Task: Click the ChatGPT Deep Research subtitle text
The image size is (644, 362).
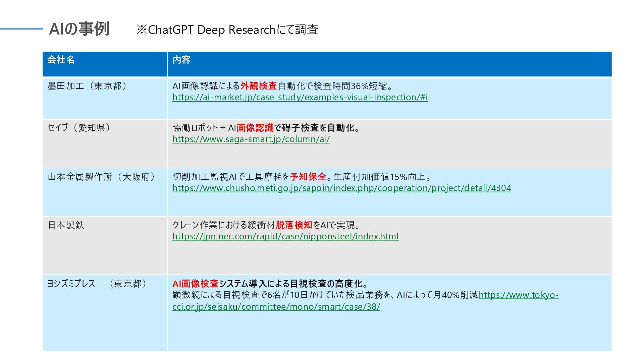Action: click(x=227, y=30)
